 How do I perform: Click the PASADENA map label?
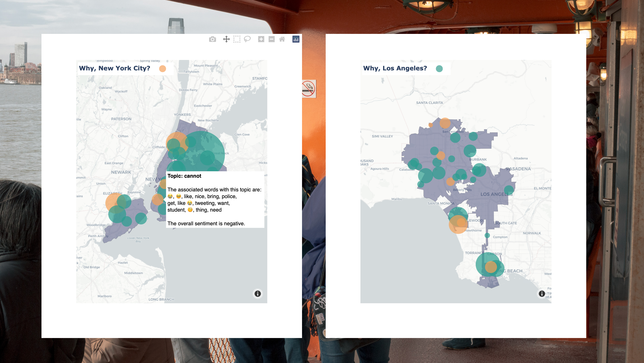[519, 169]
